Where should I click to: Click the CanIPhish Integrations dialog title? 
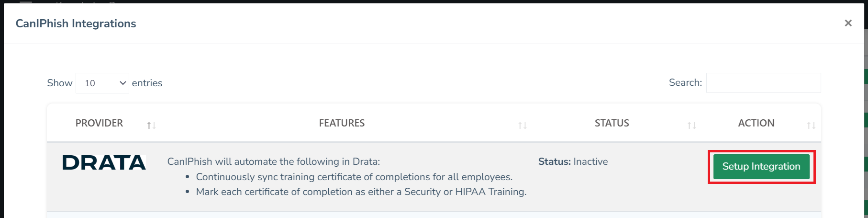(76, 23)
